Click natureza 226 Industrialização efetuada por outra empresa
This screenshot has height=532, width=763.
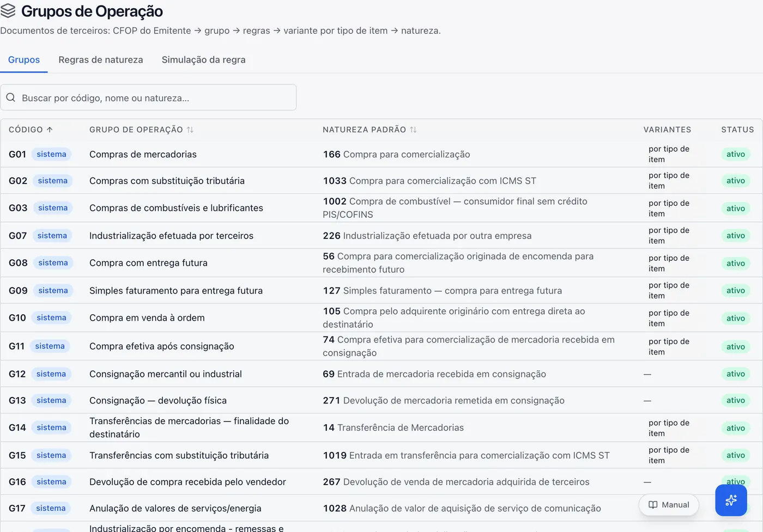coord(427,236)
